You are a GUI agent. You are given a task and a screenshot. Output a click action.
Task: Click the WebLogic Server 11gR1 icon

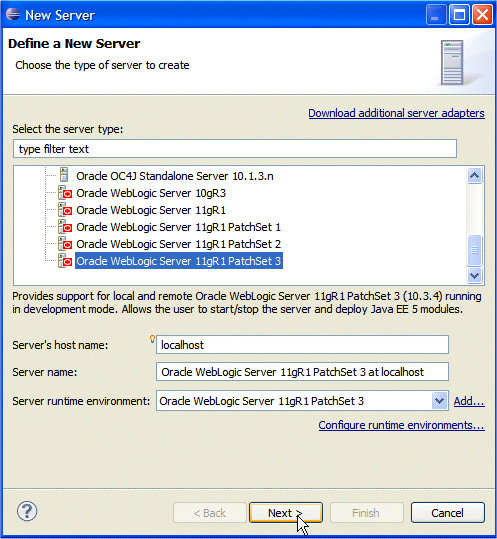(65, 210)
